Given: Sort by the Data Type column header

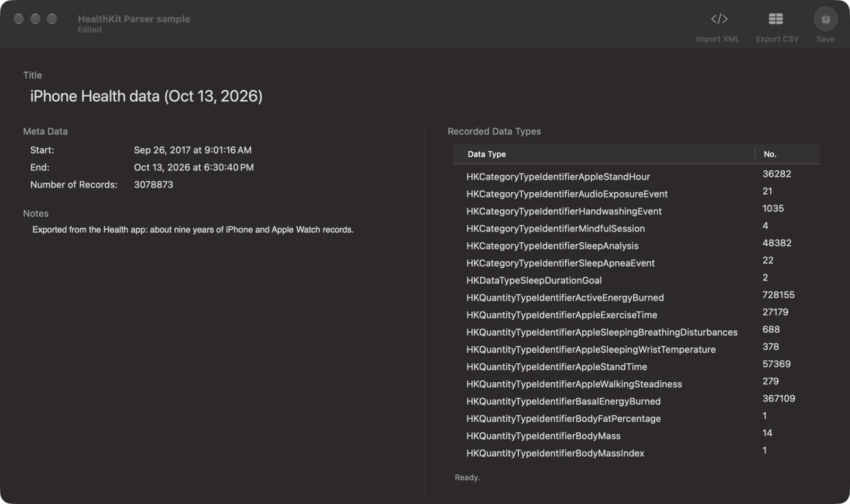Looking at the screenshot, I should pyautogui.click(x=603, y=154).
